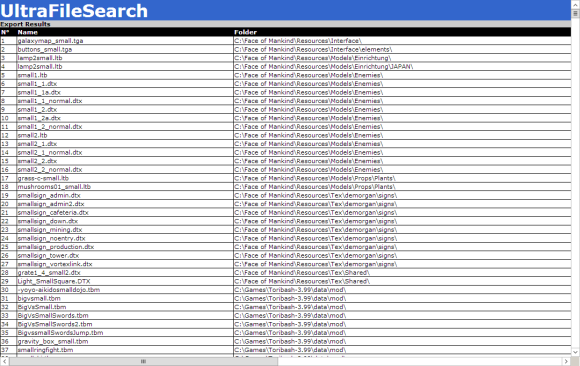Click folder path of Light_SmallSquare.DTX row
The height and width of the screenshot is (366, 580).
pyautogui.click(x=302, y=281)
